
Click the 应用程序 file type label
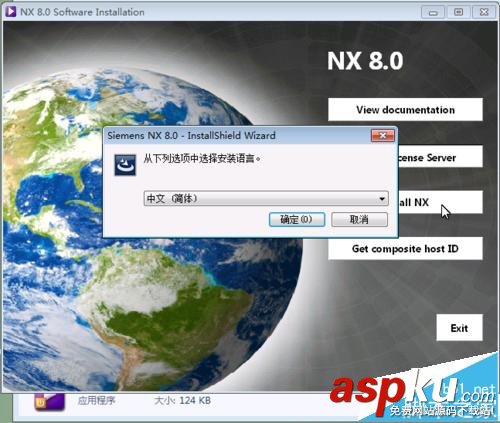point(96,400)
